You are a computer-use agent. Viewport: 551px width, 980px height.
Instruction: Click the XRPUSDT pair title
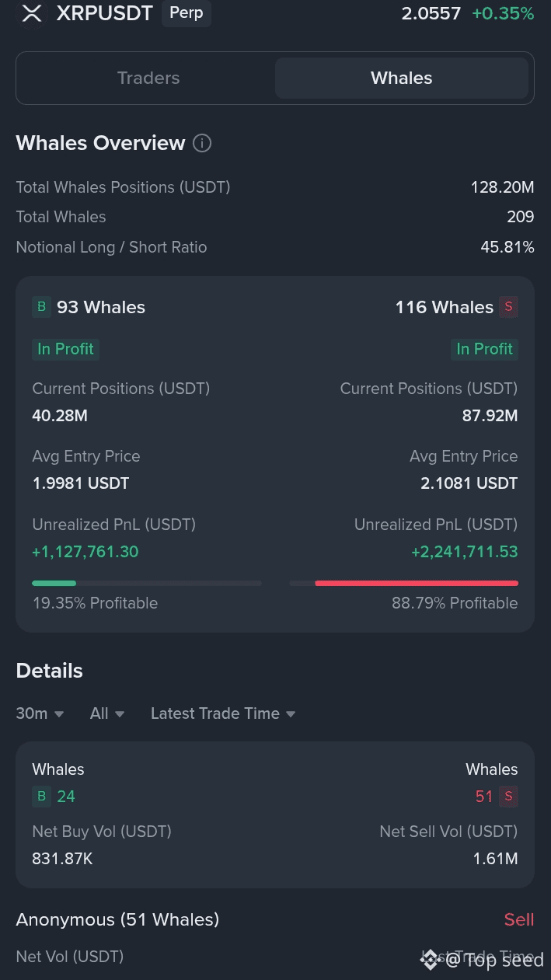(105, 13)
